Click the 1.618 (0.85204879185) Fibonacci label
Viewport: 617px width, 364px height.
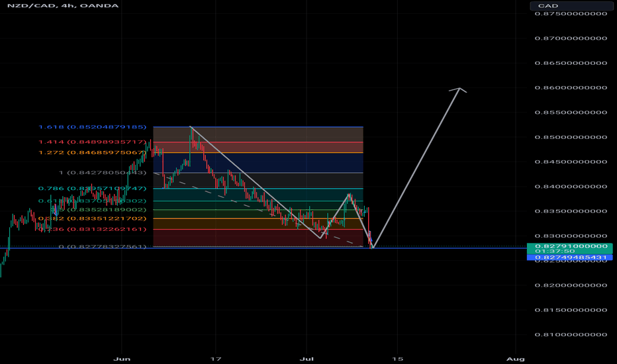(x=93, y=127)
